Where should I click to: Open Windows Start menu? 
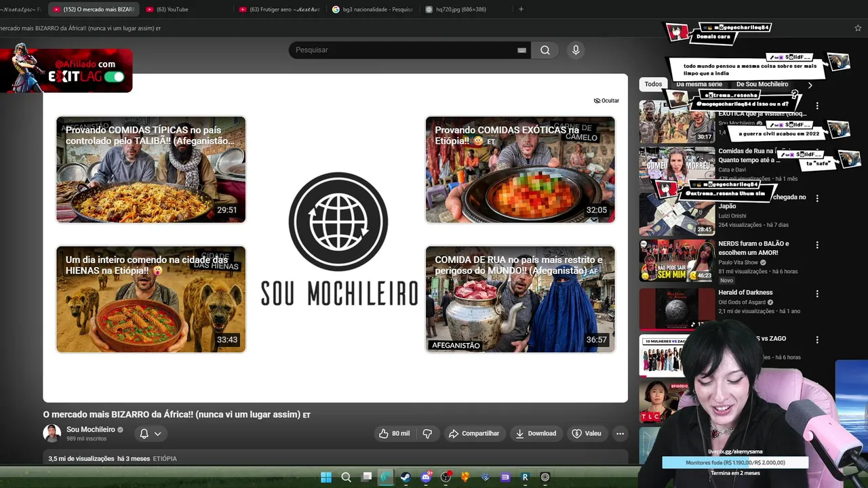326,477
